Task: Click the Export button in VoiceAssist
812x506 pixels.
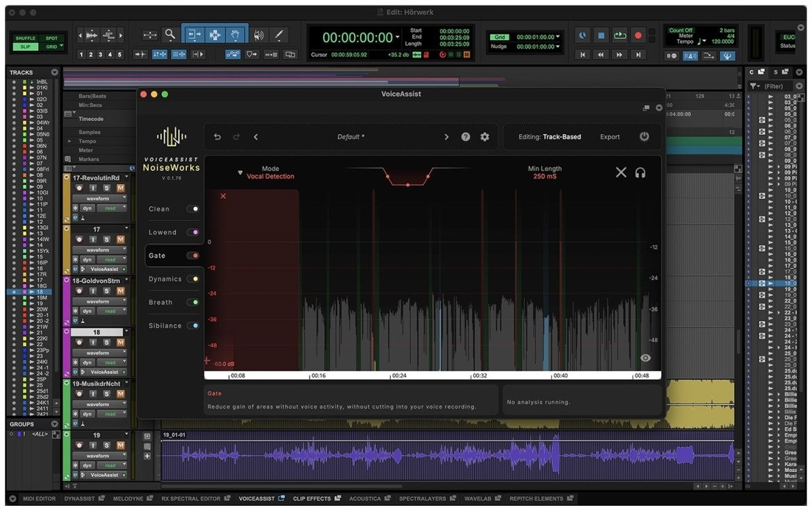Action: tap(610, 137)
